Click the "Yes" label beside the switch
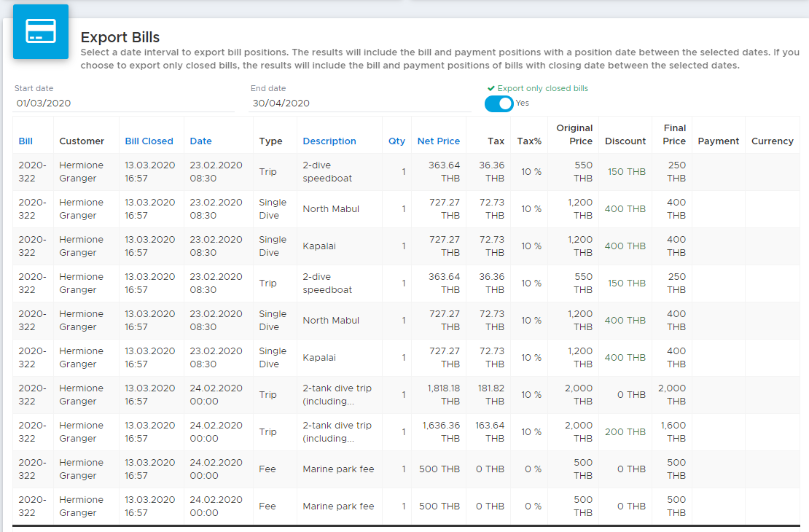The image size is (809, 532). 523,103
